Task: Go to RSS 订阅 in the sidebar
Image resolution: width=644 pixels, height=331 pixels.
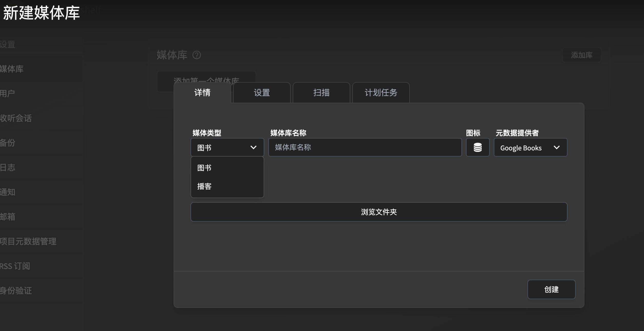Action: pos(14,266)
